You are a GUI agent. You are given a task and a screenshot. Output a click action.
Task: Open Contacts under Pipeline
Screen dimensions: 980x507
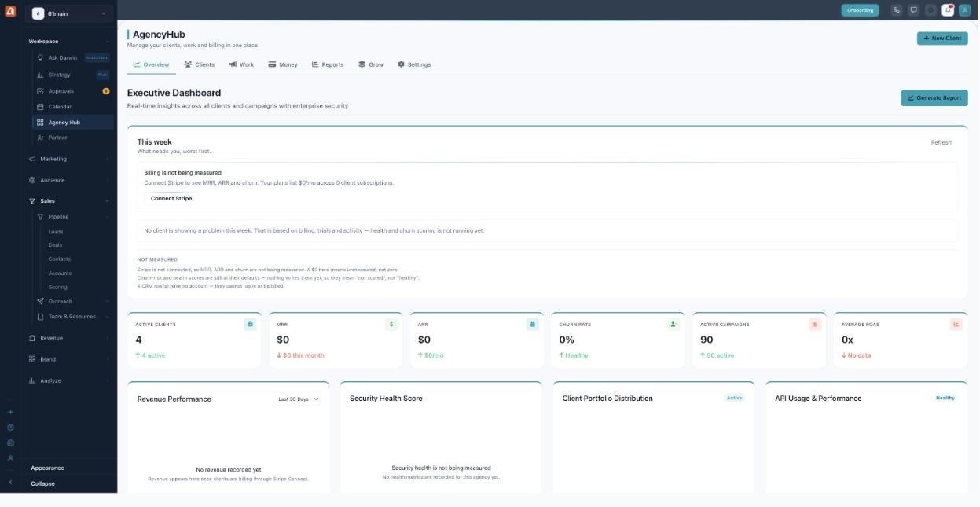click(59, 259)
